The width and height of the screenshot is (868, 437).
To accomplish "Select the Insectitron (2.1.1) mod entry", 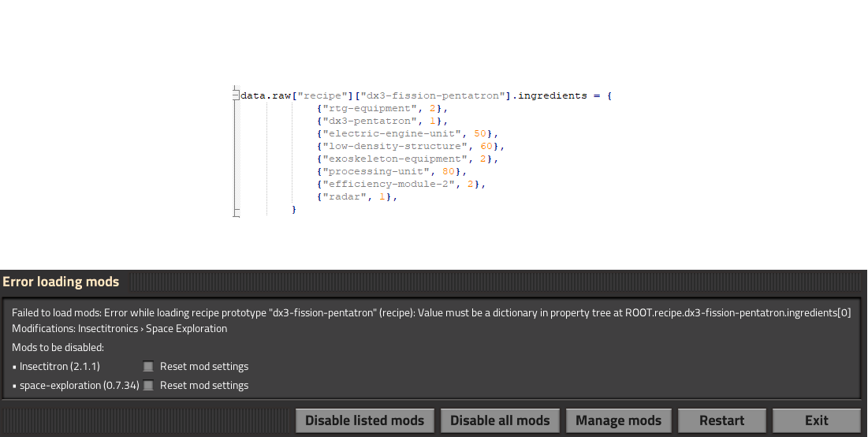I will [x=60, y=366].
